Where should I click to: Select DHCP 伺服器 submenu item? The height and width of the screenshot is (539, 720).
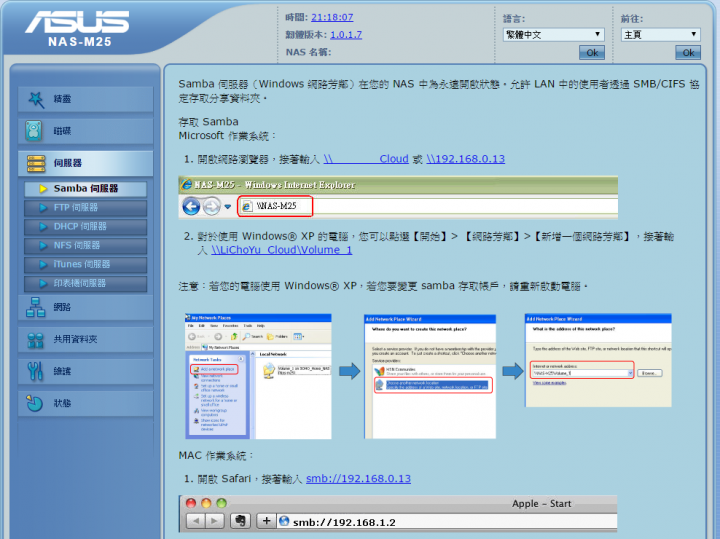tap(86, 227)
